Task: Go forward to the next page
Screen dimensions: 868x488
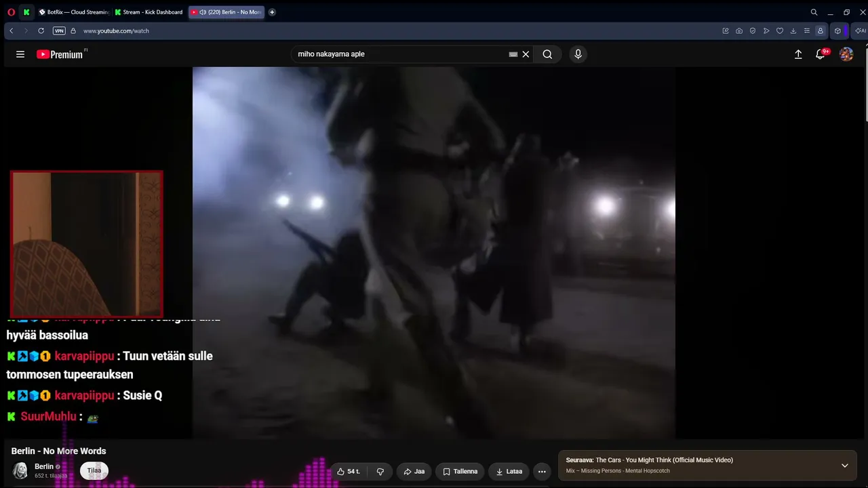Action: point(26,30)
